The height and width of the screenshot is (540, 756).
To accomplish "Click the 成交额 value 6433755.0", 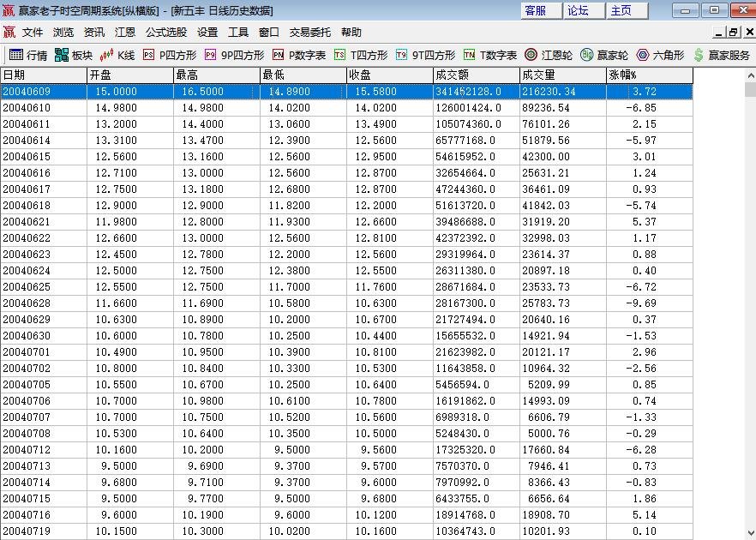I will click(462, 499).
